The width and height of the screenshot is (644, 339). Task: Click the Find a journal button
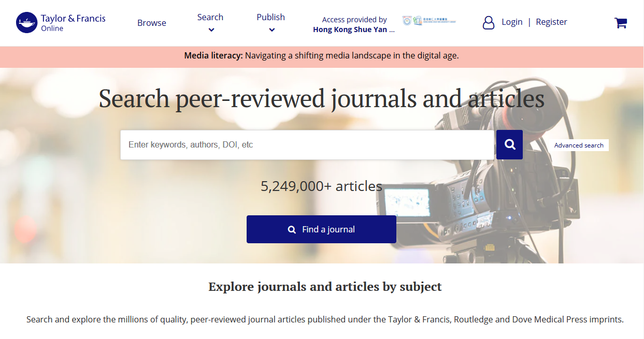click(321, 229)
